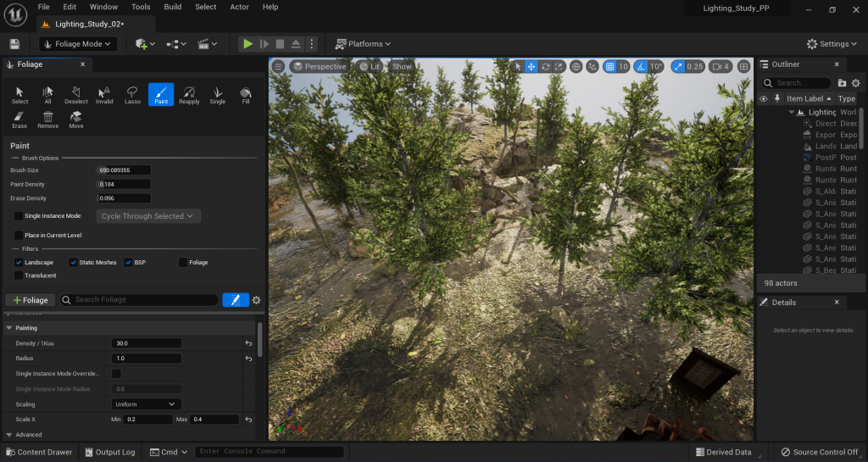Check the Place in Current Level box

pos(19,235)
